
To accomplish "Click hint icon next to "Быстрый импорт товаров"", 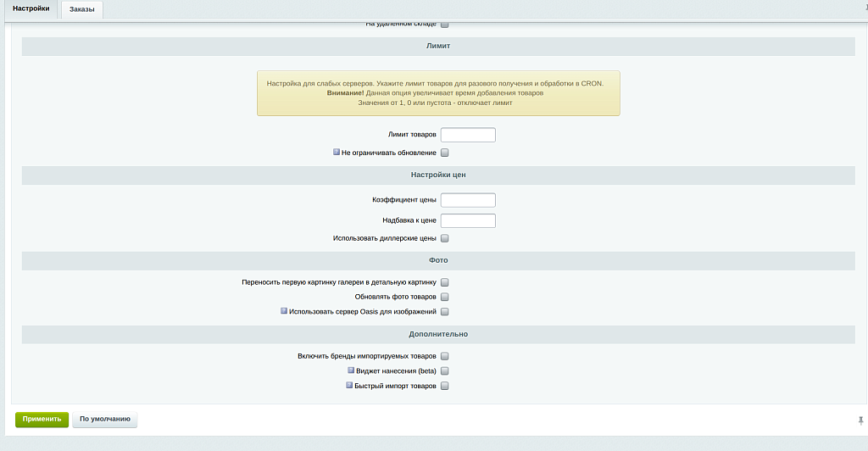I will 348,385.
